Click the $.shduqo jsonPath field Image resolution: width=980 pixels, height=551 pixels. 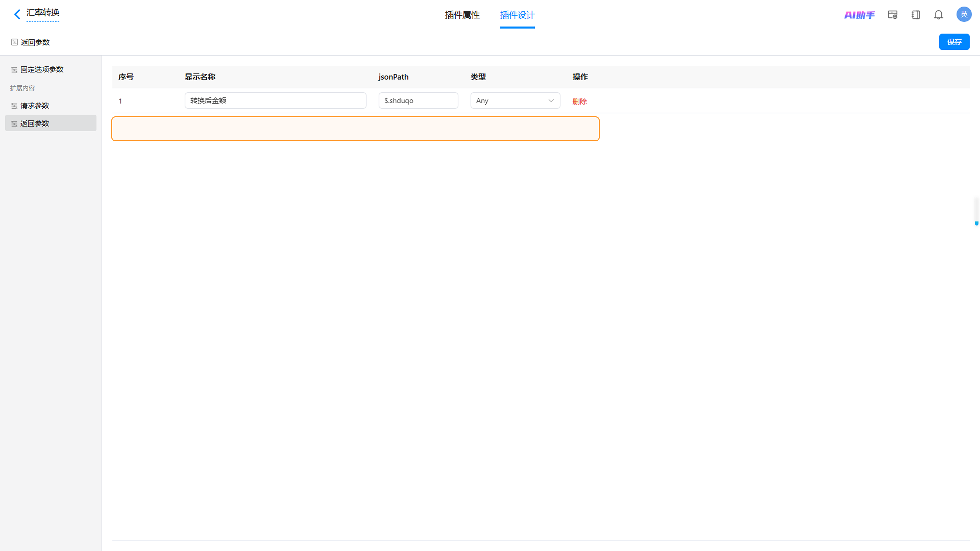[x=418, y=101]
